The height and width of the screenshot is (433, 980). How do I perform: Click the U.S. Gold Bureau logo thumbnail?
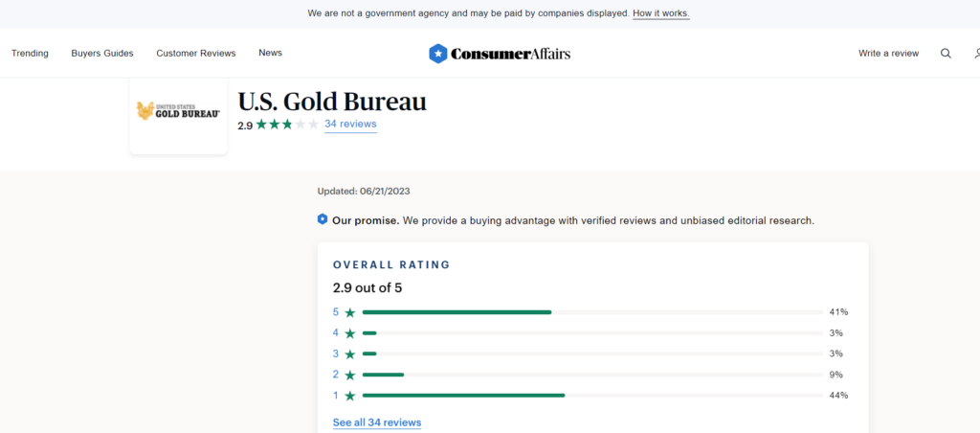click(x=178, y=111)
